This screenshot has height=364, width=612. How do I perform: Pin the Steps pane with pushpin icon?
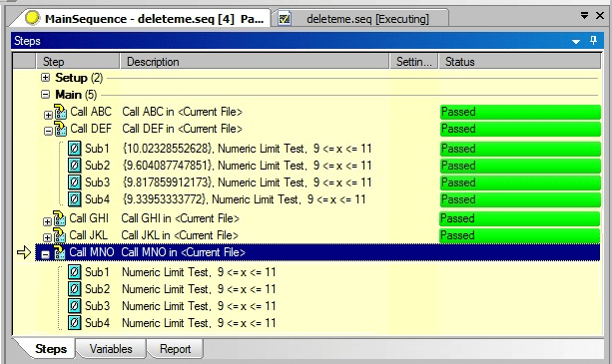point(593,40)
